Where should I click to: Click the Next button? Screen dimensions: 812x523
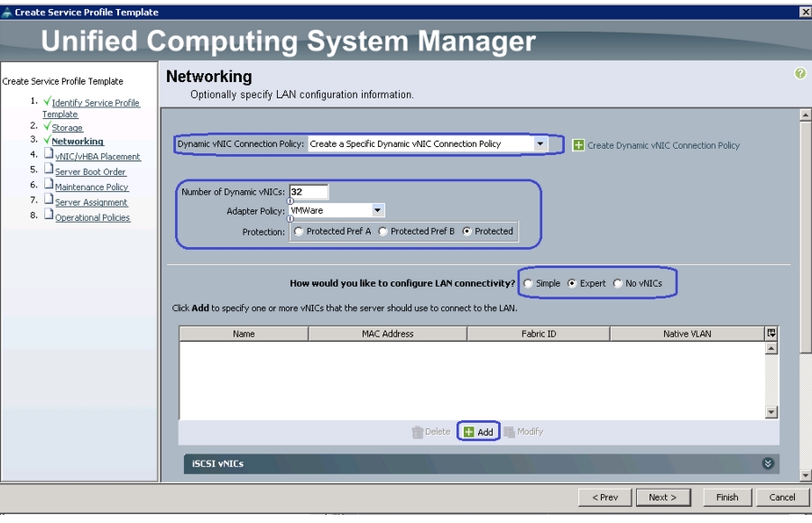point(663,497)
